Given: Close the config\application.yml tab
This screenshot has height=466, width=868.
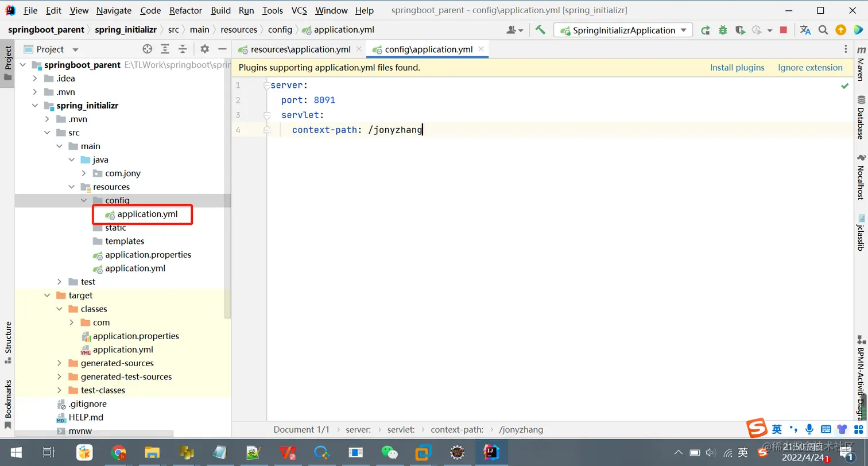Looking at the screenshot, I should [x=481, y=49].
